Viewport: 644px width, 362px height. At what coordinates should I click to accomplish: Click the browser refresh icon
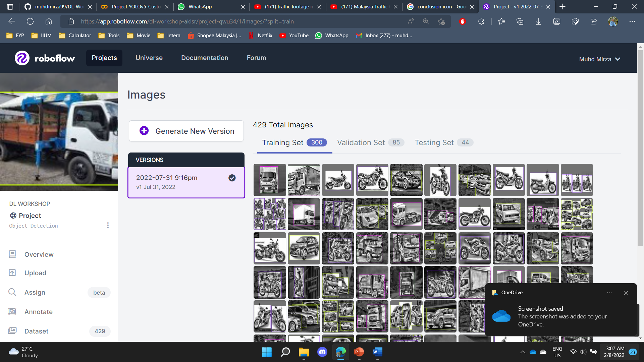point(30,21)
